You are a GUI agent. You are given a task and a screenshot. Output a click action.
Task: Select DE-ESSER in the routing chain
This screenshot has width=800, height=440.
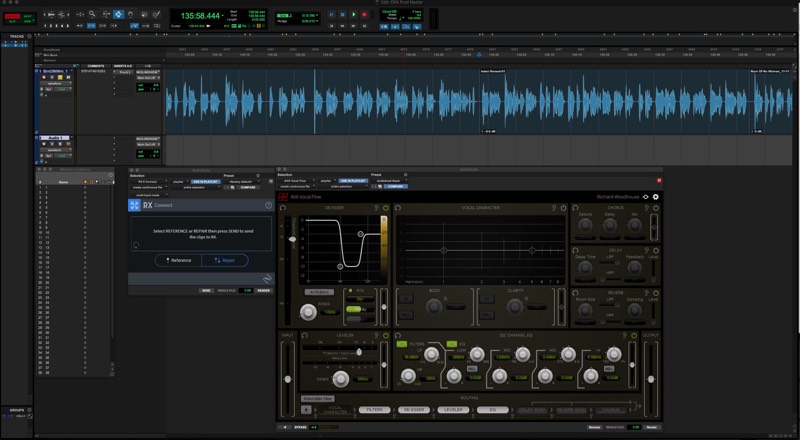[x=414, y=409]
